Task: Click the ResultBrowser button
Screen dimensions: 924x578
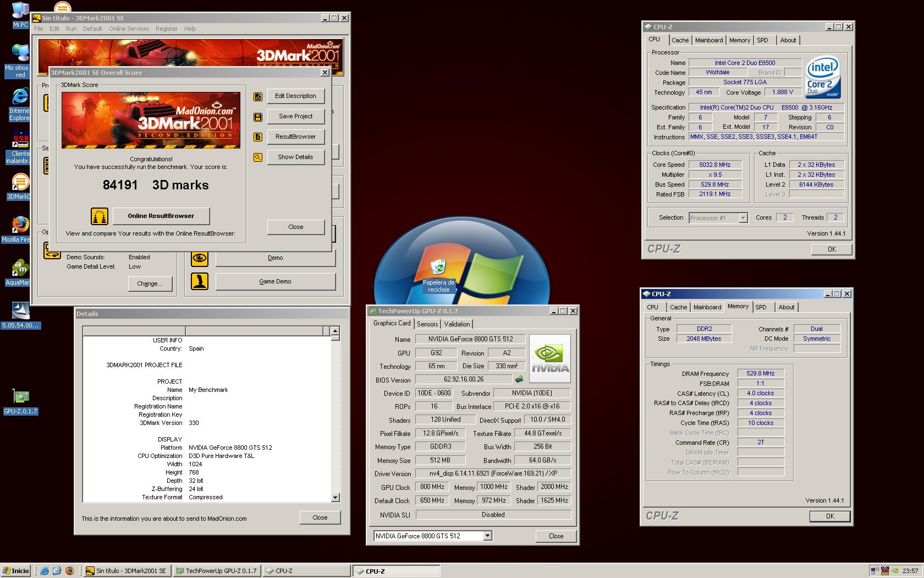Action: (296, 137)
